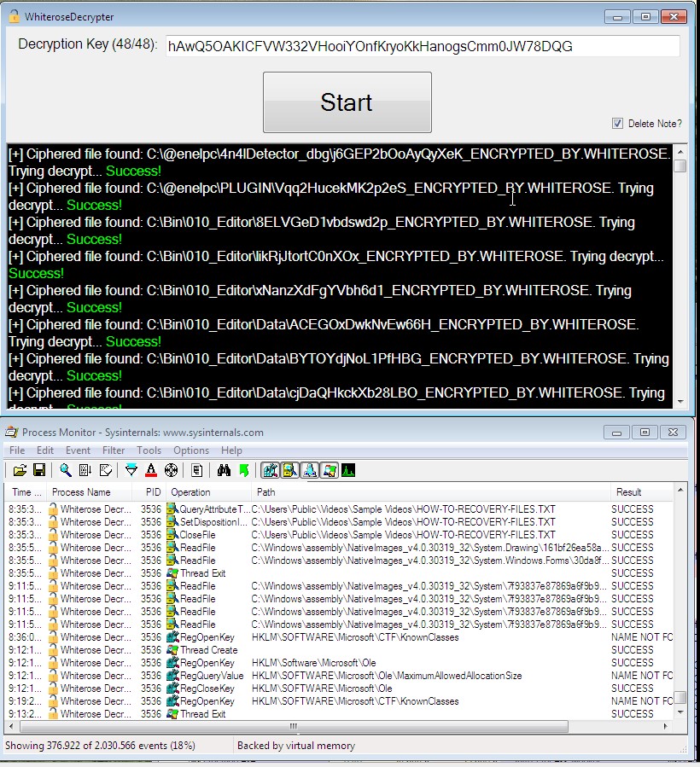Click the event list scroll-down arrow
Screen dimensions: 700x767
point(680,712)
